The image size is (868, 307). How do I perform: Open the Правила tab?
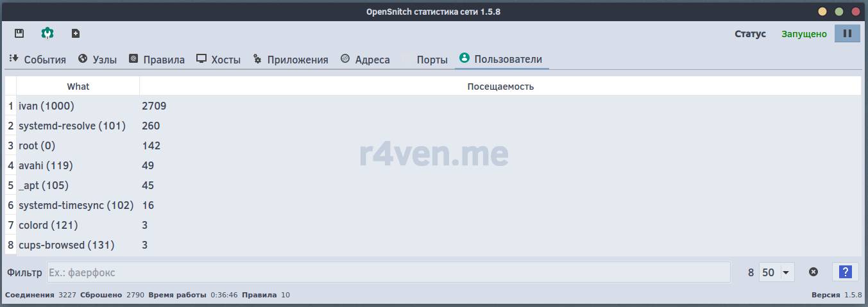point(157,60)
